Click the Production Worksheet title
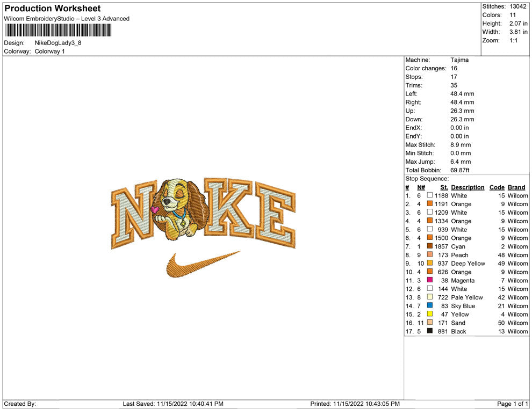This screenshot has width=532, height=409. click(53, 9)
